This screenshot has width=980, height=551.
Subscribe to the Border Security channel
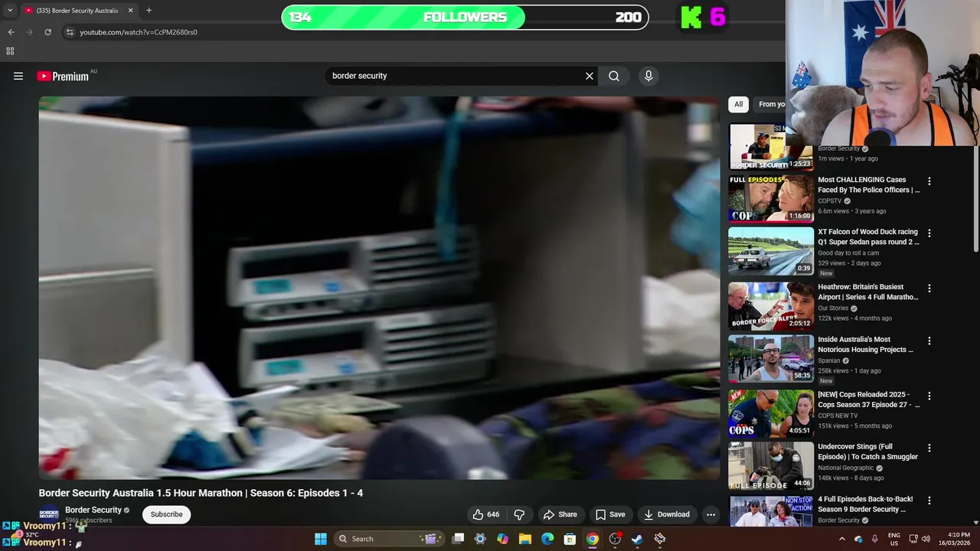(x=166, y=514)
